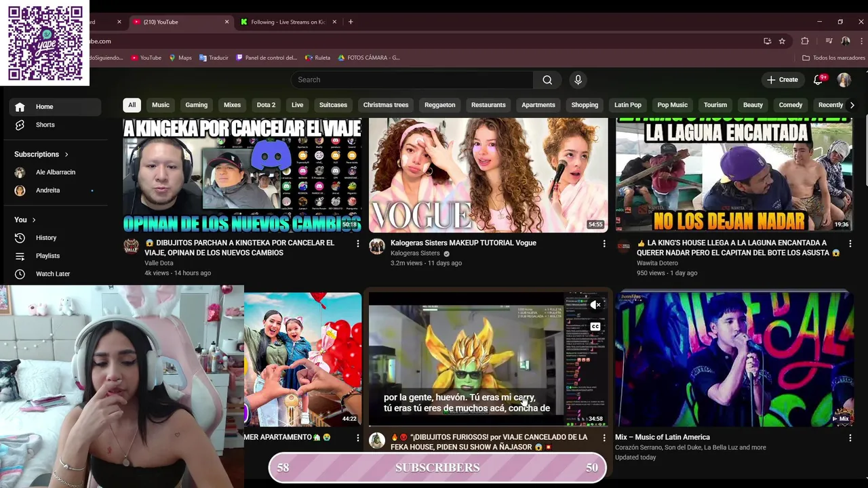
Task: Select the Latin Pop filter chip
Action: (x=628, y=105)
